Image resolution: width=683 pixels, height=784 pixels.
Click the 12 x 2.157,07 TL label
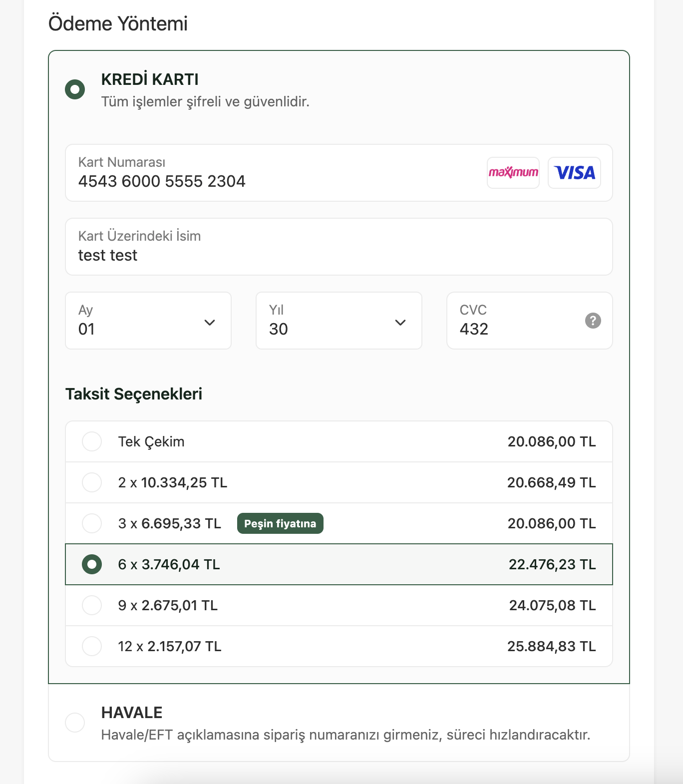(x=170, y=646)
